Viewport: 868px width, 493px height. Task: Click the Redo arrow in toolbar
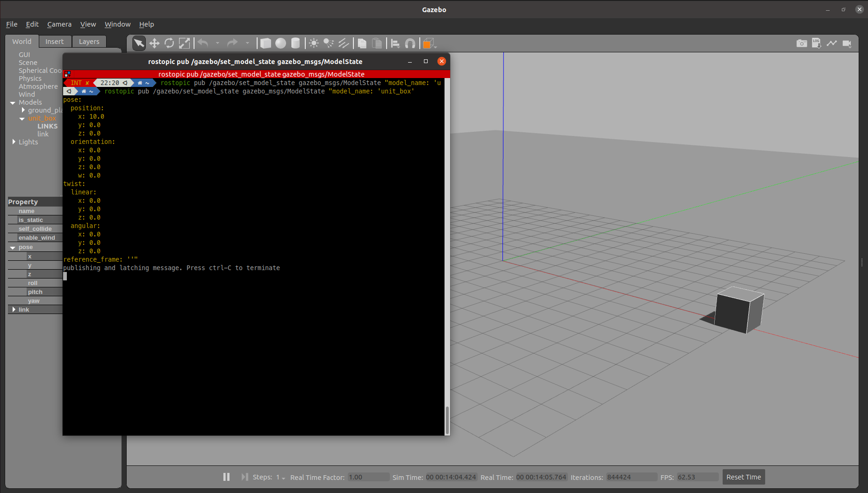coord(232,43)
